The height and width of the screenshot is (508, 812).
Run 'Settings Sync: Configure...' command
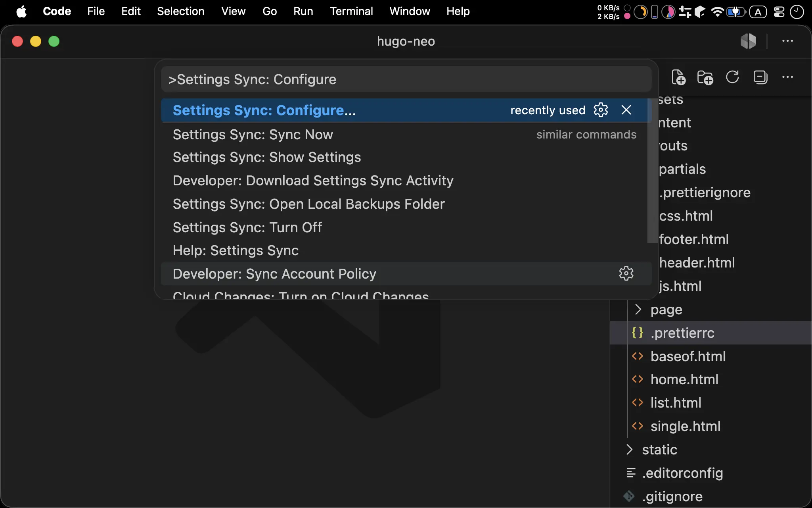coord(406,110)
